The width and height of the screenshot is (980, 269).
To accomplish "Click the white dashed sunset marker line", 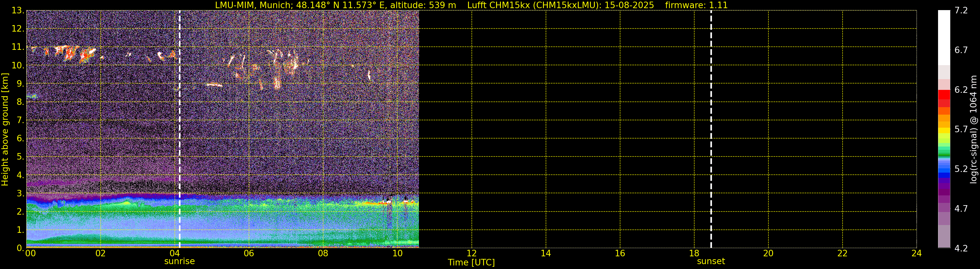I will [711, 129].
